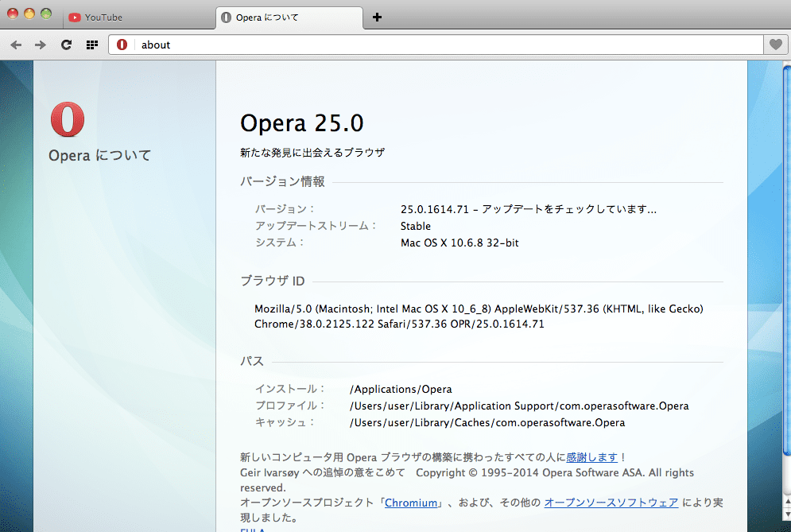Click Mac OS X 10.6.8 32-bit text

coord(459,243)
